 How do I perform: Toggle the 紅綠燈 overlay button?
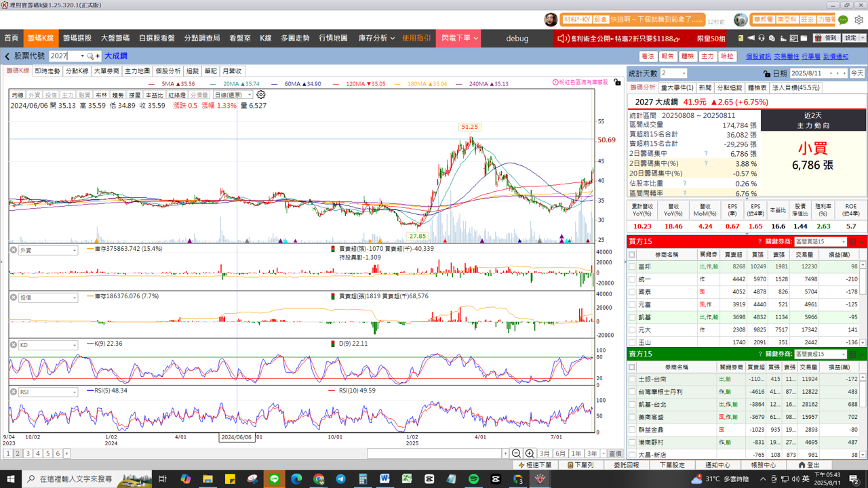[x=177, y=96]
